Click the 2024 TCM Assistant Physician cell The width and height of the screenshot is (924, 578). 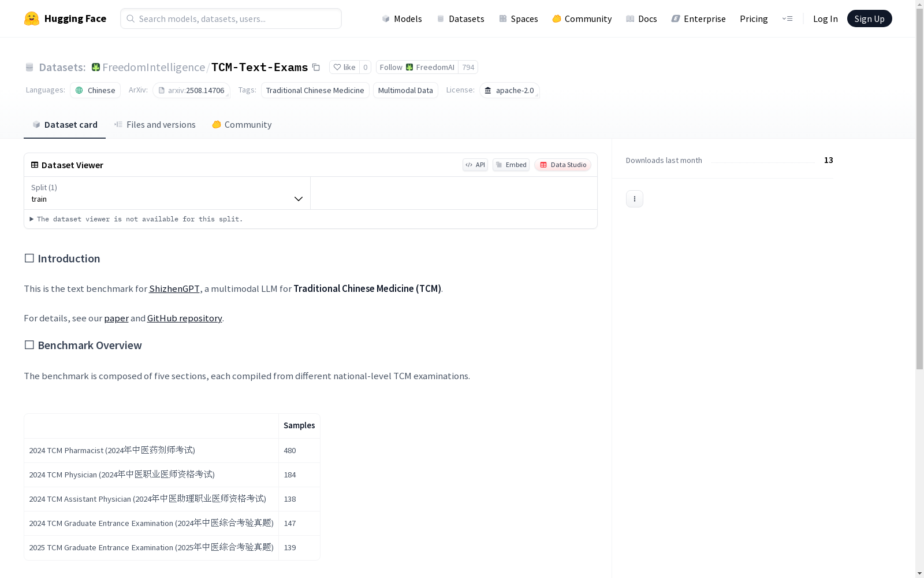pos(151,499)
